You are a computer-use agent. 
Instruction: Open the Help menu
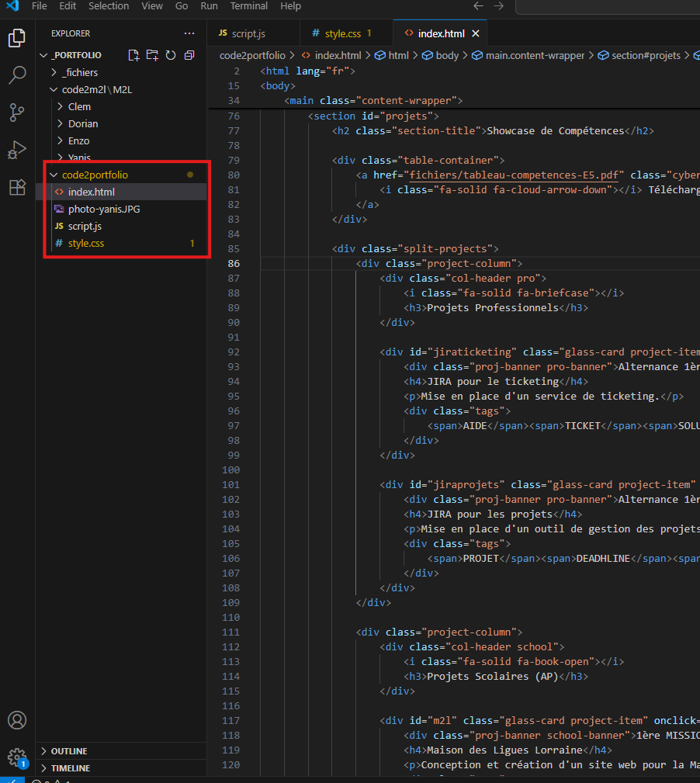(290, 6)
